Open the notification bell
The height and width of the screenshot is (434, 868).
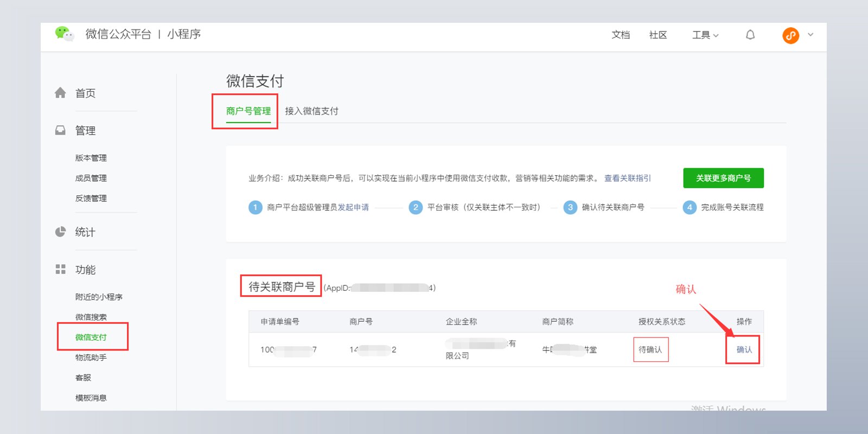click(750, 35)
